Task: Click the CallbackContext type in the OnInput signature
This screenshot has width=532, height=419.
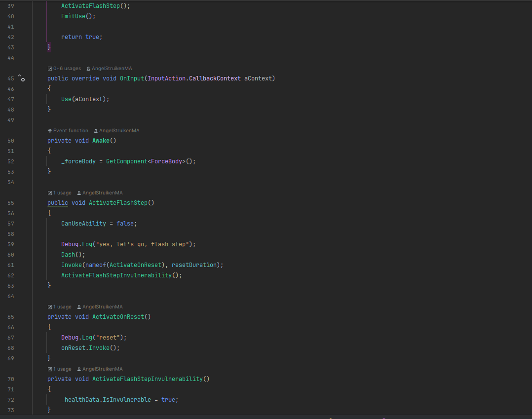Action: point(215,78)
